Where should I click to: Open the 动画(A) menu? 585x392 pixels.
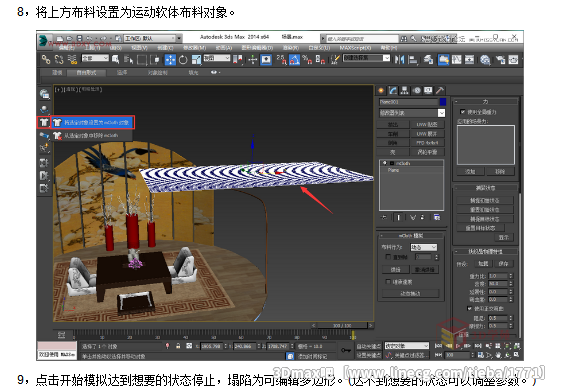coord(223,48)
